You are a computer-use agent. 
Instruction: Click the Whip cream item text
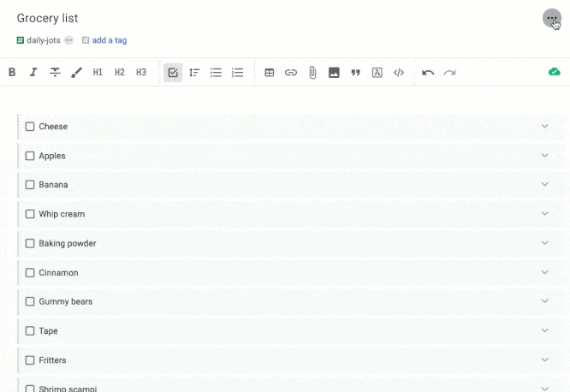(x=62, y=214)
